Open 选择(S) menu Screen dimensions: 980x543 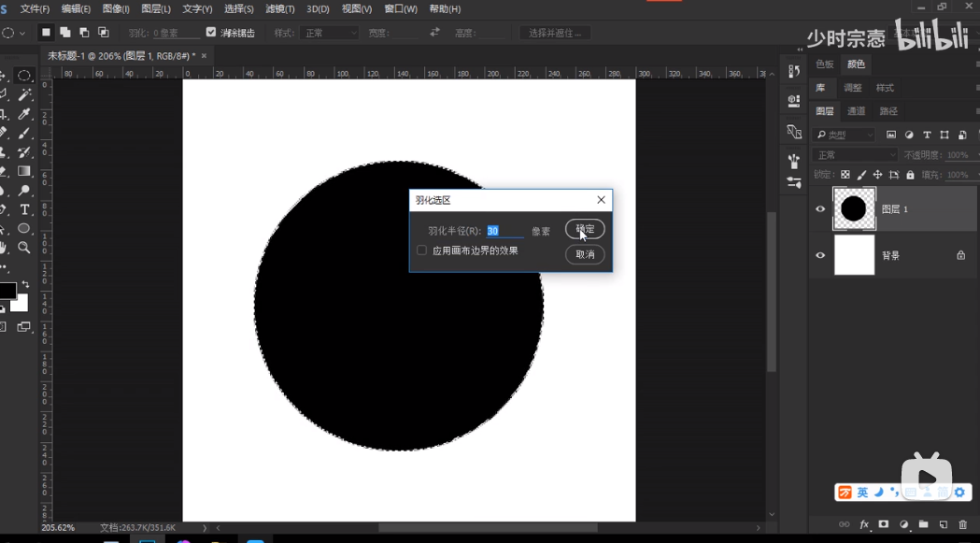point(239,8)
